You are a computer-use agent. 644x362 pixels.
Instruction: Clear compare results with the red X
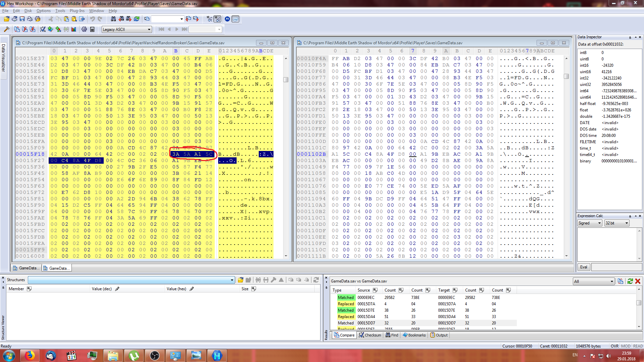638,281
